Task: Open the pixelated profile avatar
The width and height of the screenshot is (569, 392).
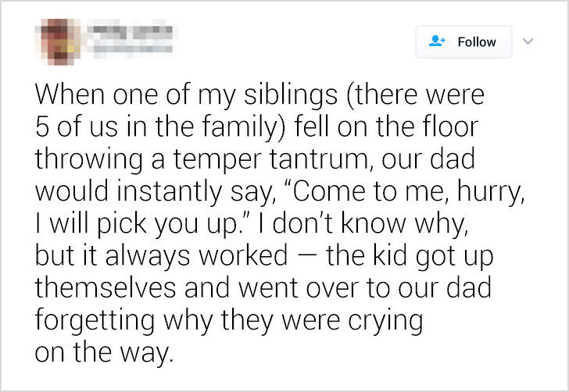Action: pyautogui.click(x=57, y=41)
